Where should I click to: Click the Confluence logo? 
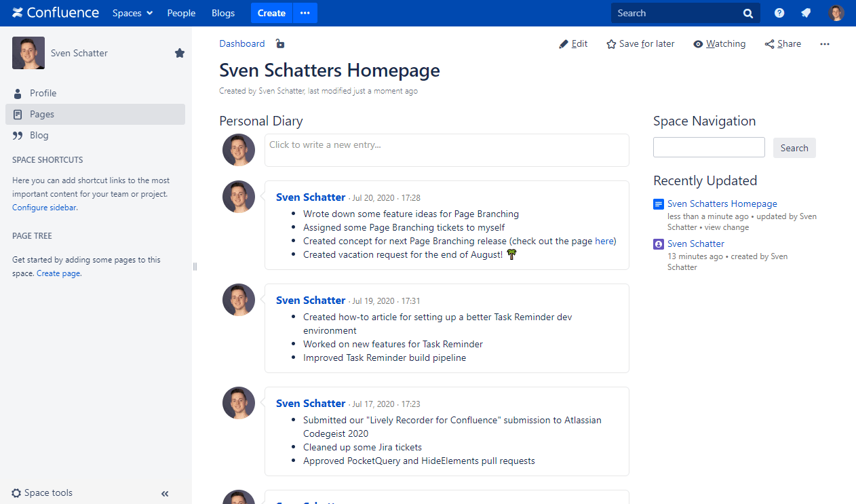(x=56, y=13)
